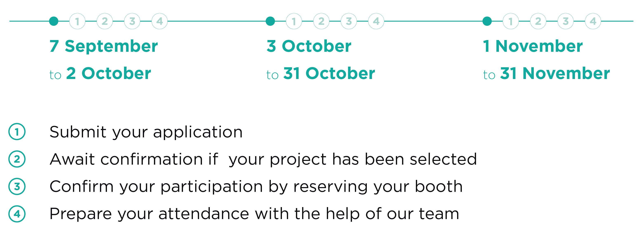
Task: Click the legend circle 4 beside Prepare your attendance
Action: point(17,214)
